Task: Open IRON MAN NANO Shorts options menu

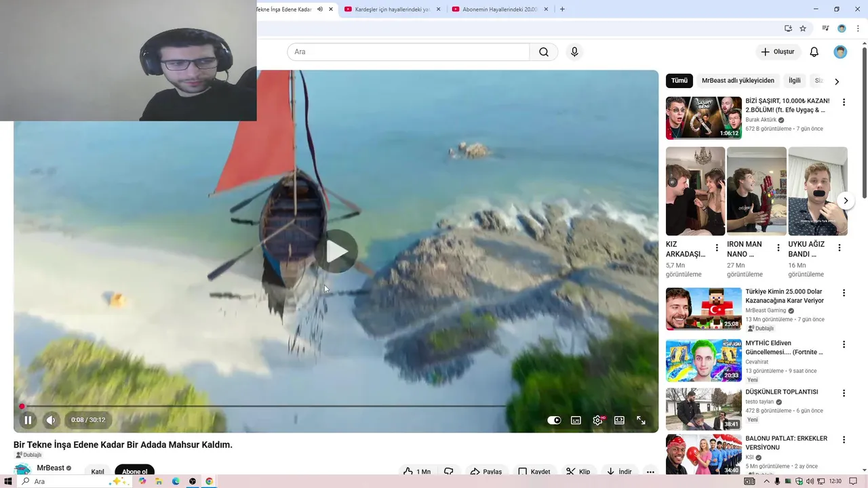Action: click(778, 248)
